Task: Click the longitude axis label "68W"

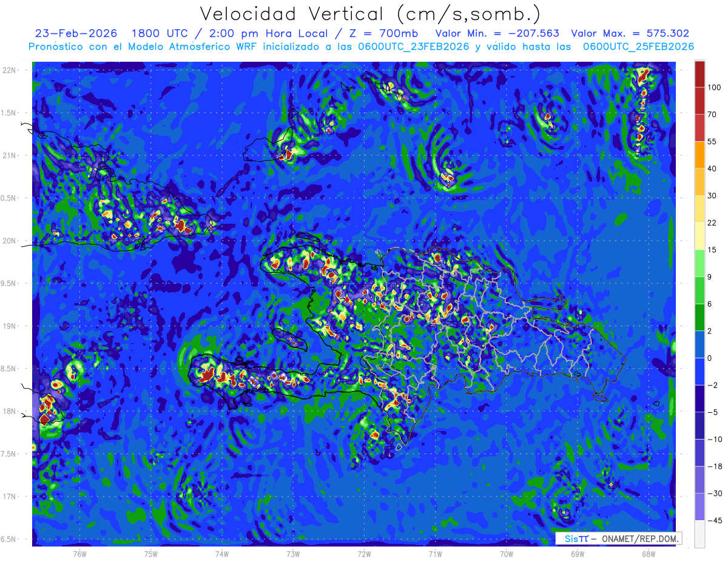Action: [x=649, y=554]
